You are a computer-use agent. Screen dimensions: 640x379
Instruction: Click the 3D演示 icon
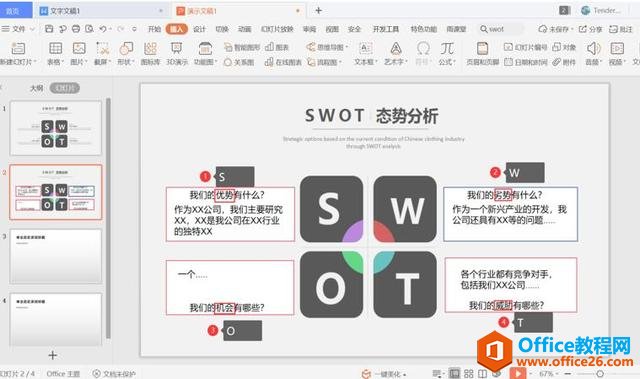click(x=177, y=53)
